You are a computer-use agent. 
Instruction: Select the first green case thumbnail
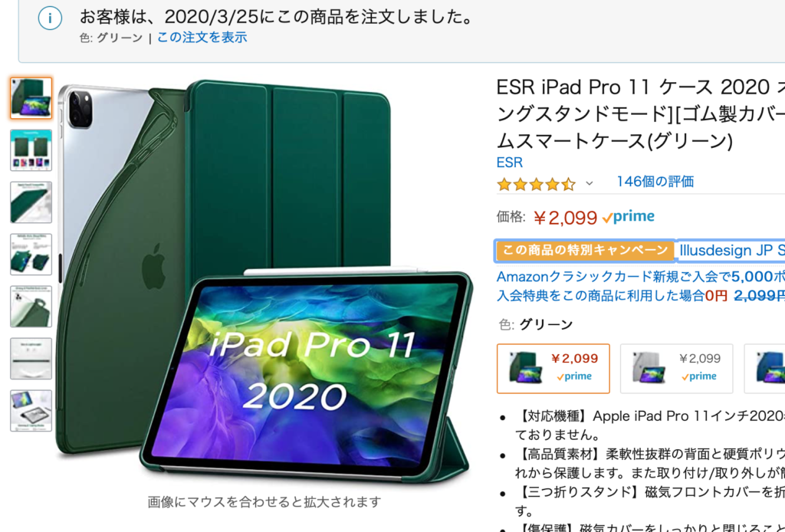[31, 98]
